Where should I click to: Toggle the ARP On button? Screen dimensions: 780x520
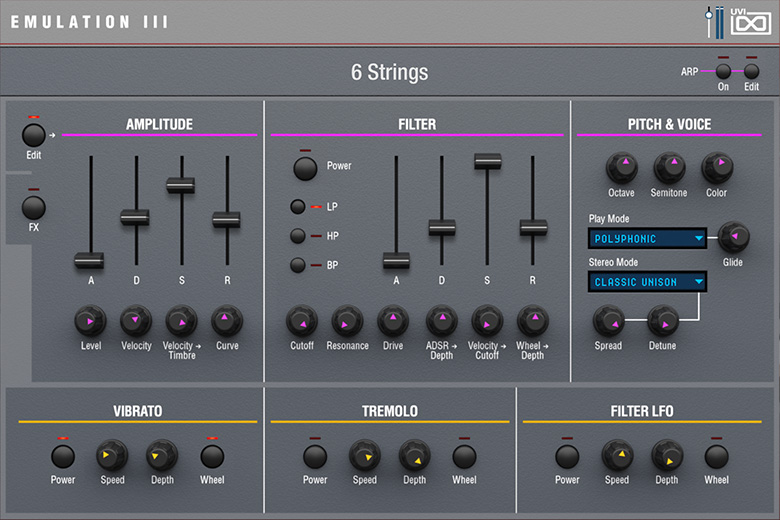(x=723, y=71)
